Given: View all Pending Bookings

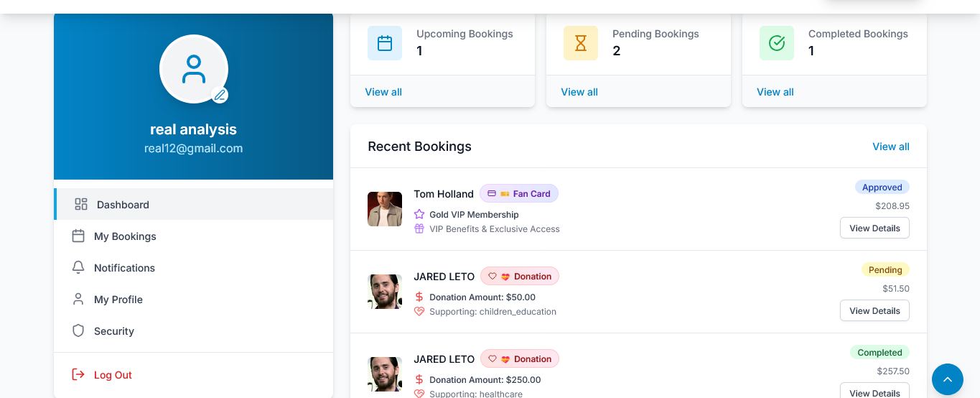Looking at the screenshot, I should pyautogui.click(x=579, y=92).
